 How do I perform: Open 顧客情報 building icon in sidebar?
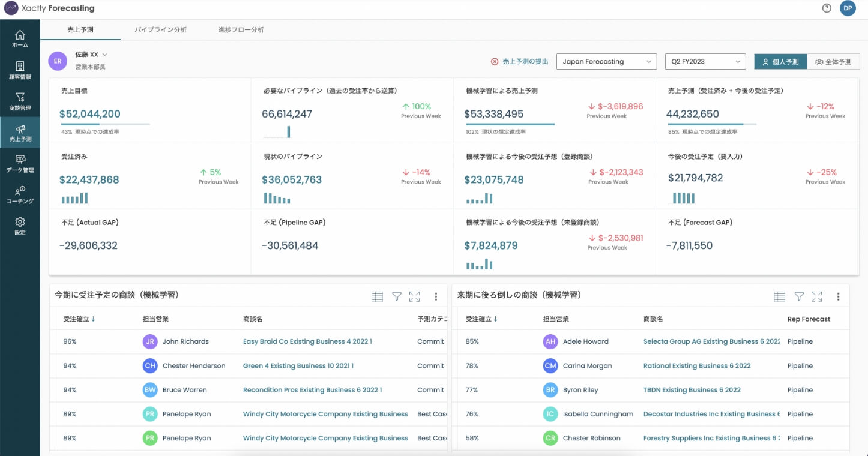coord(20,70)
